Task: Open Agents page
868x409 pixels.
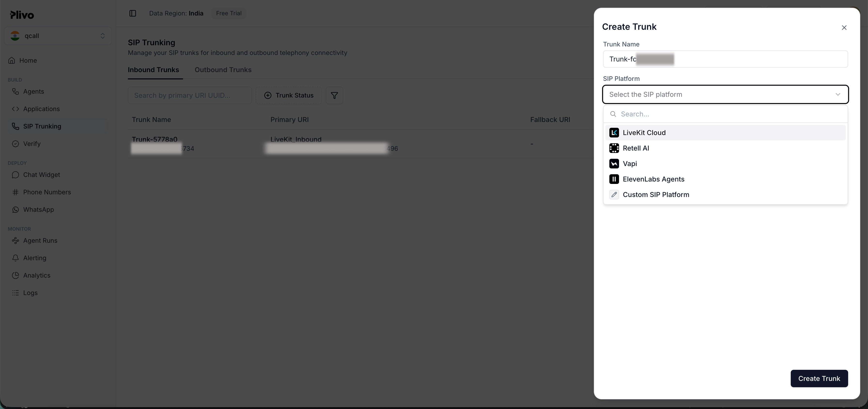Action: tap(57, 91)
